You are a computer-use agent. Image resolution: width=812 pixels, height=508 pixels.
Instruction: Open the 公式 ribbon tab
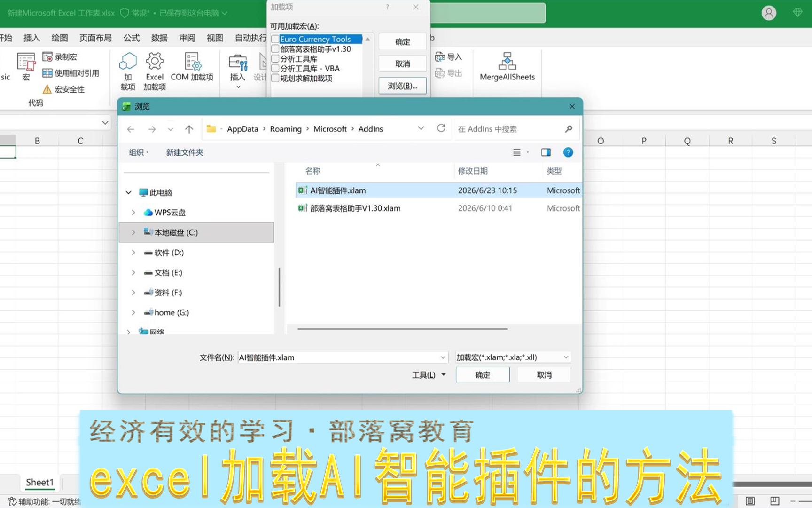tap(132, 38)
